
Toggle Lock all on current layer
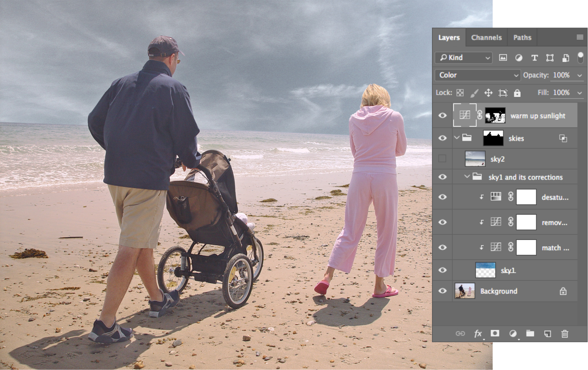[x=517, y=93]
